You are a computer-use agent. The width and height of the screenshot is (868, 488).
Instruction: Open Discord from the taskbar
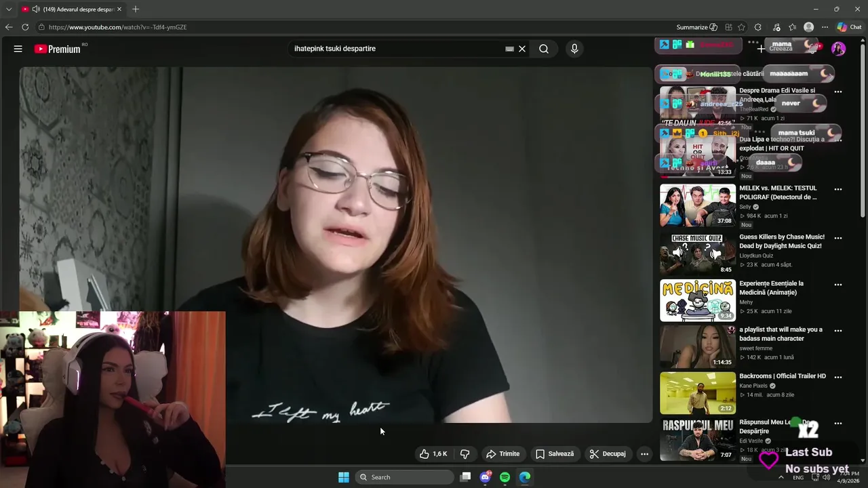tap(486, 477)
